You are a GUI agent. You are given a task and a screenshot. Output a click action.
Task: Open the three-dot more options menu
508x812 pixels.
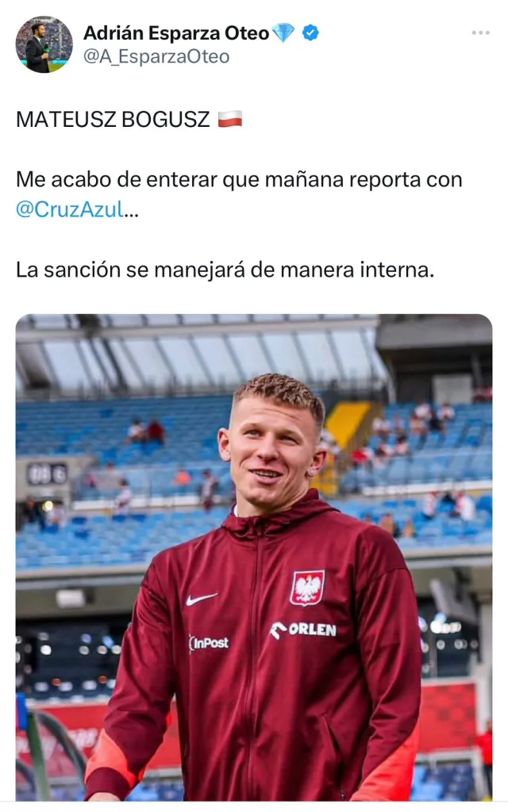[480, 33]
